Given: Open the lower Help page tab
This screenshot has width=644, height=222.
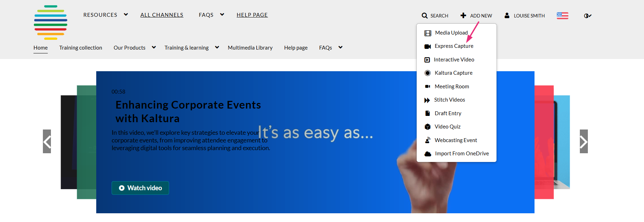Looking at the screenshot, I should tap(296, 48).
